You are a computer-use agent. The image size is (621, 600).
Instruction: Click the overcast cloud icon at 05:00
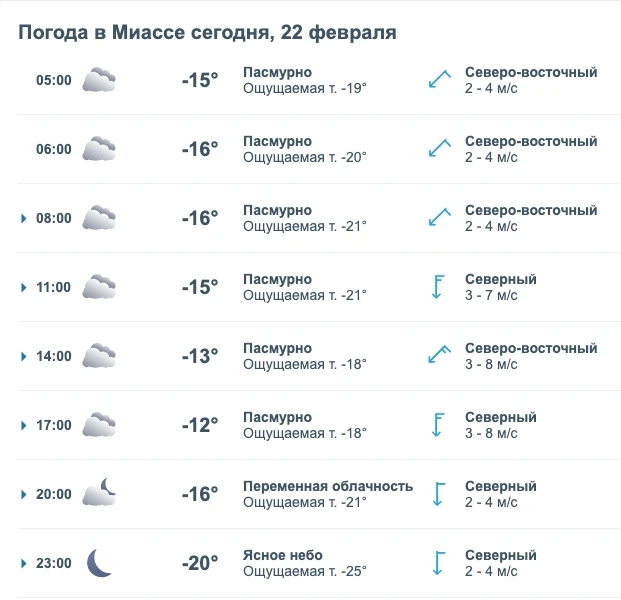[x=99, y=80]
